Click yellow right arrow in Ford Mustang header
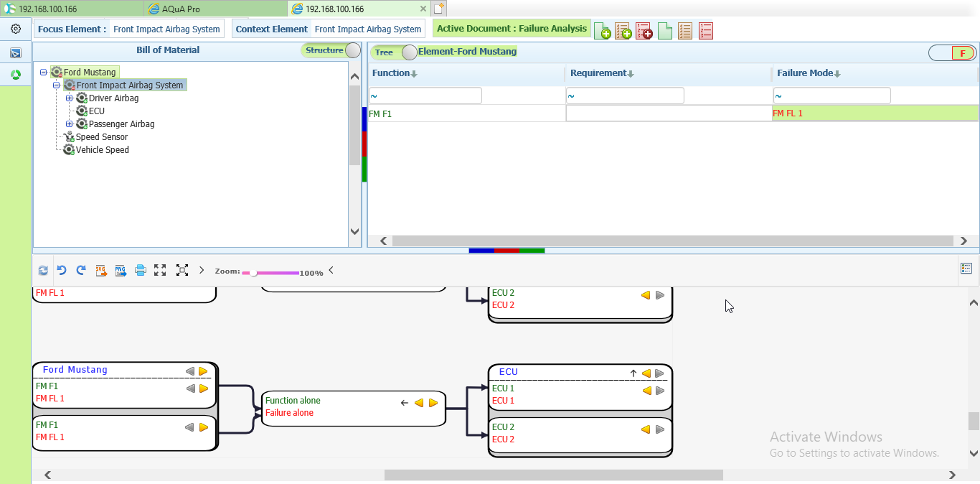The height and width of the screenshot is (484, 980). pos(203,371)
